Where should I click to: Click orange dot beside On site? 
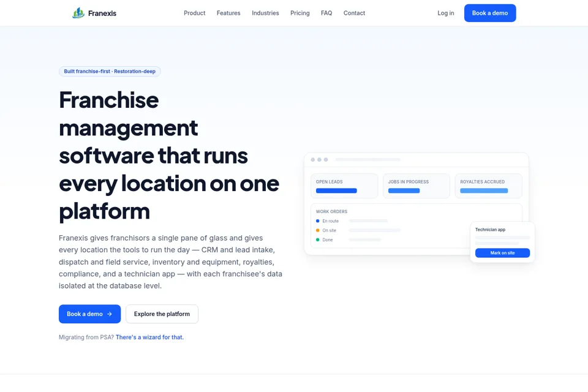point(318,230)
